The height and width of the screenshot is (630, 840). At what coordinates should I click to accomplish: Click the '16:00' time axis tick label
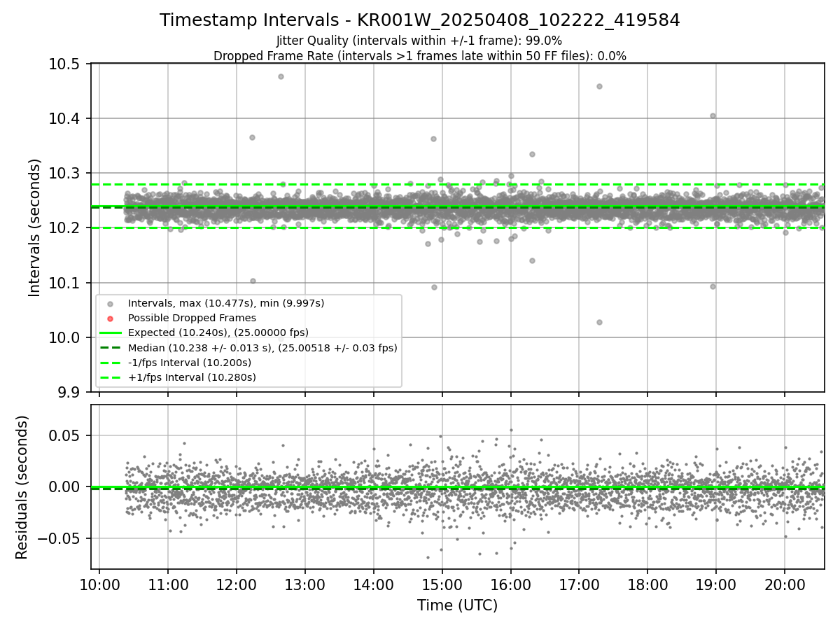click(510, 584)
